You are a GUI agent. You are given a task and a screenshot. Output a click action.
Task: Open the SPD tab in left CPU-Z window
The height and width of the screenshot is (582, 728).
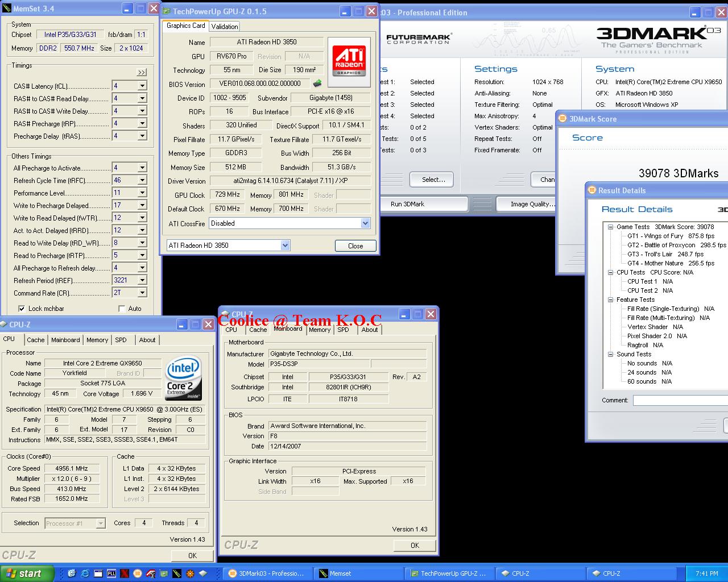pos(121,340)
